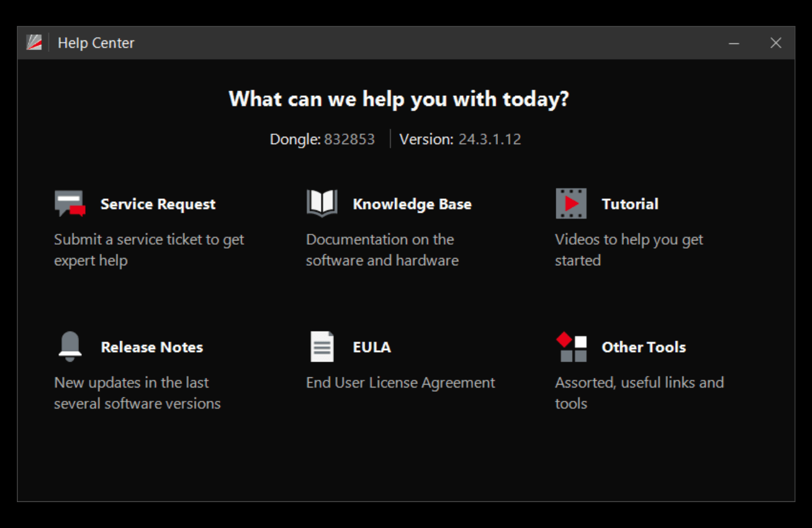Click the EULA document icon
Image resolution: width=812 pixels, height=528 pixels.
[x=322, y=347]
